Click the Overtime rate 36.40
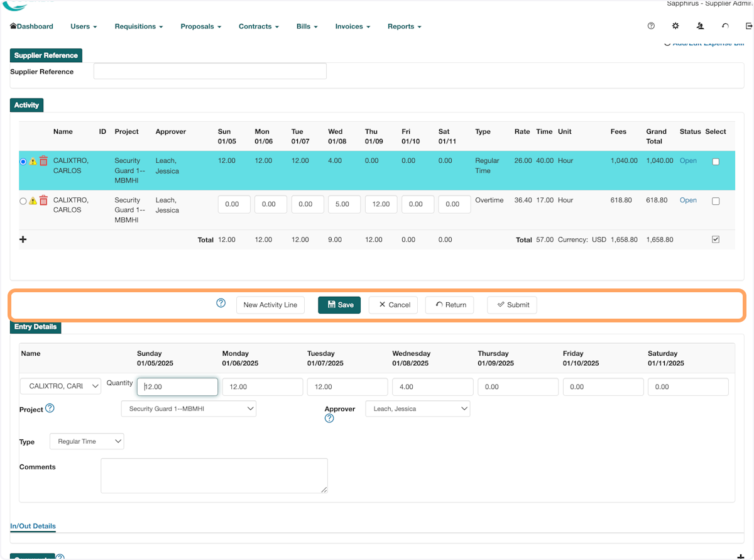The width and height of the screenshot is (754, 560). [x=523, y=200]
